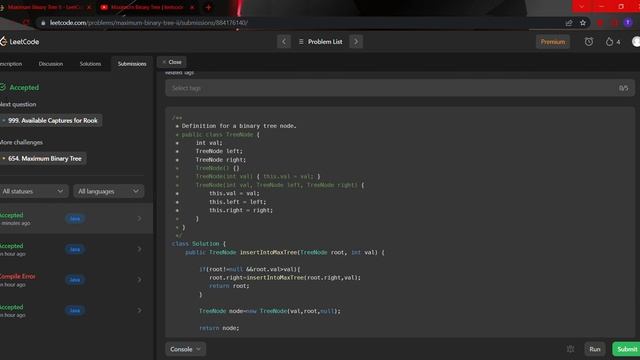
Task: Open the Problem List
Action: [x=320, y=42]
